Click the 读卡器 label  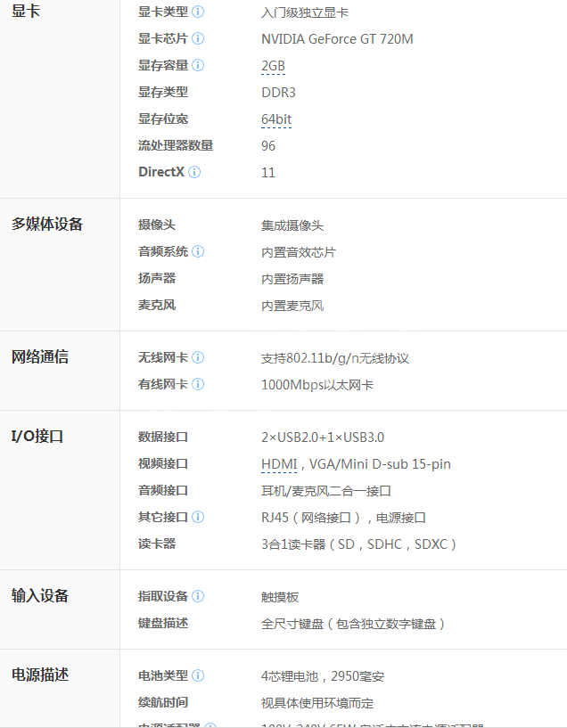157,544
